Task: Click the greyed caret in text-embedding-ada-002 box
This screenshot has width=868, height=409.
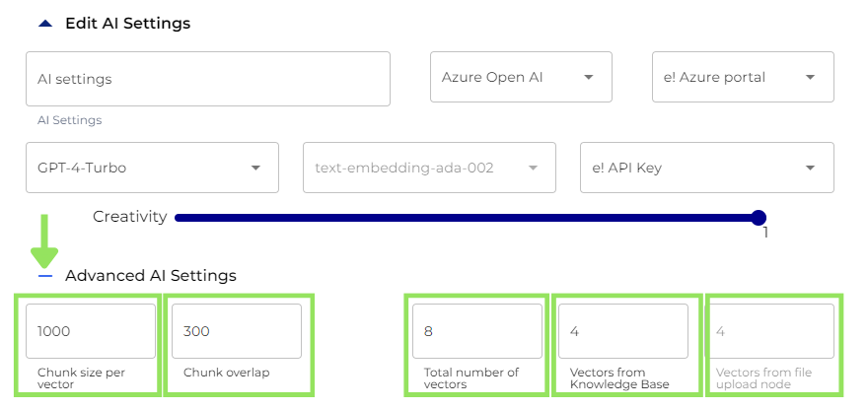Action: coord(534,168)
